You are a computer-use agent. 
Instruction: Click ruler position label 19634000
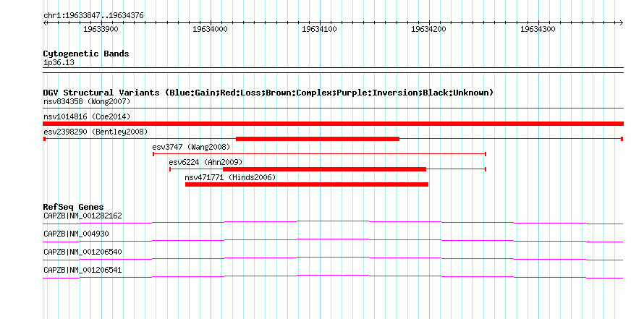[x=210, y=29]
